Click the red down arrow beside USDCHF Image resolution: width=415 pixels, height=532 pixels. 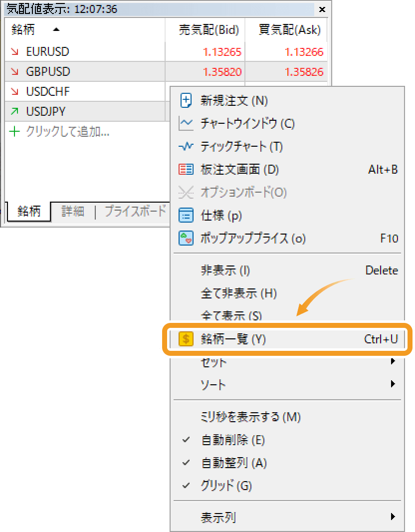[x=14, y=91]
